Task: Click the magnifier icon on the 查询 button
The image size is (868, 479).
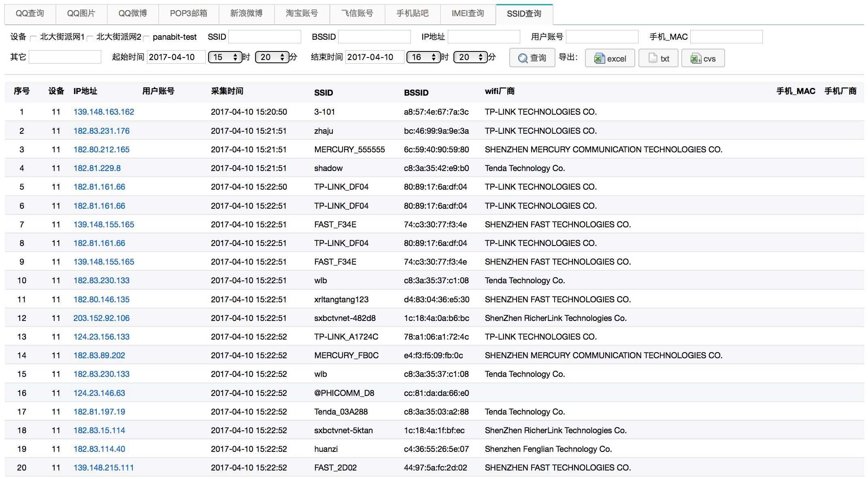Action: click(523, 58)
